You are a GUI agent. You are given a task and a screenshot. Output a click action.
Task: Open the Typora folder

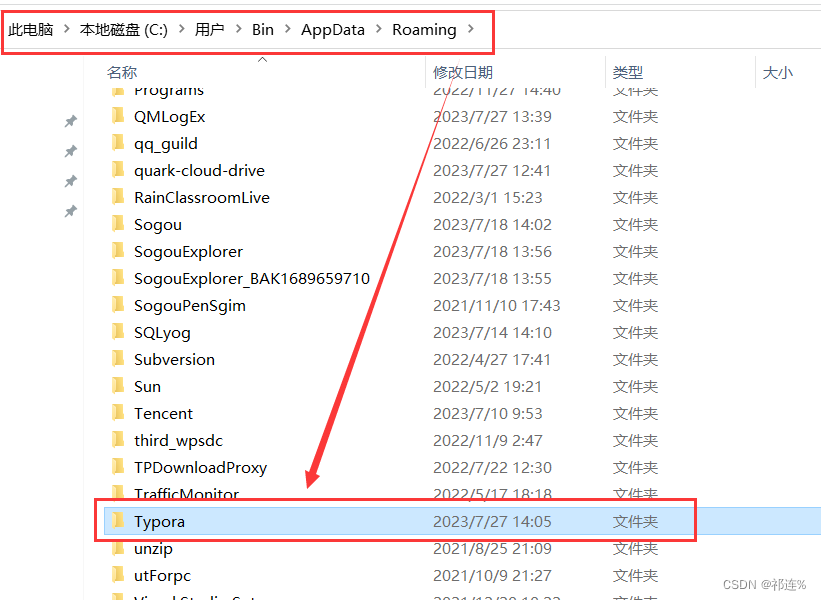(160, 521)
